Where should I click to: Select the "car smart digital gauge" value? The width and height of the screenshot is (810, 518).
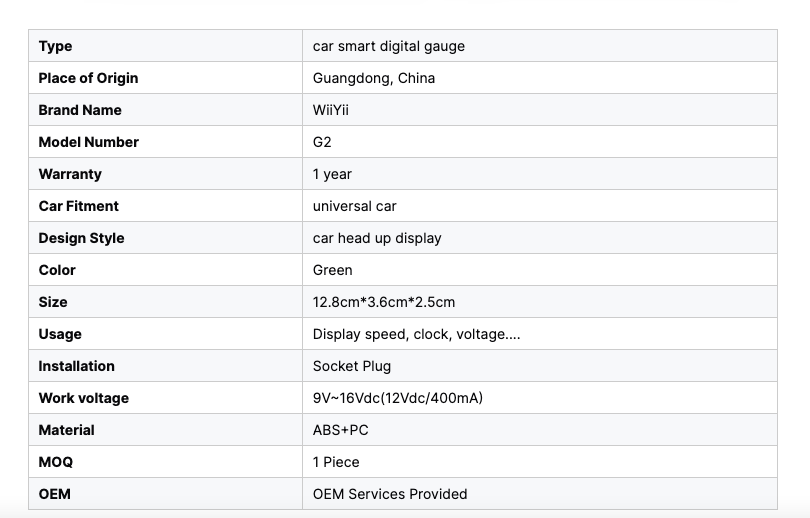click(388, 46)
